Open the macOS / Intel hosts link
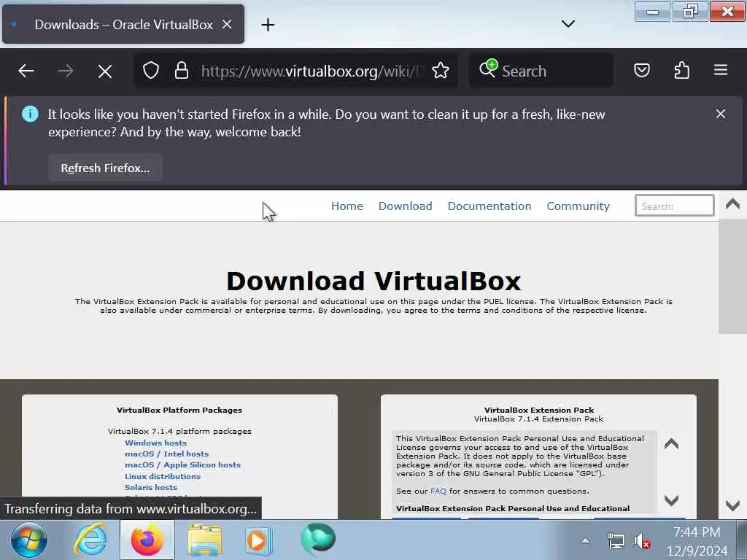 click(167, 454)
